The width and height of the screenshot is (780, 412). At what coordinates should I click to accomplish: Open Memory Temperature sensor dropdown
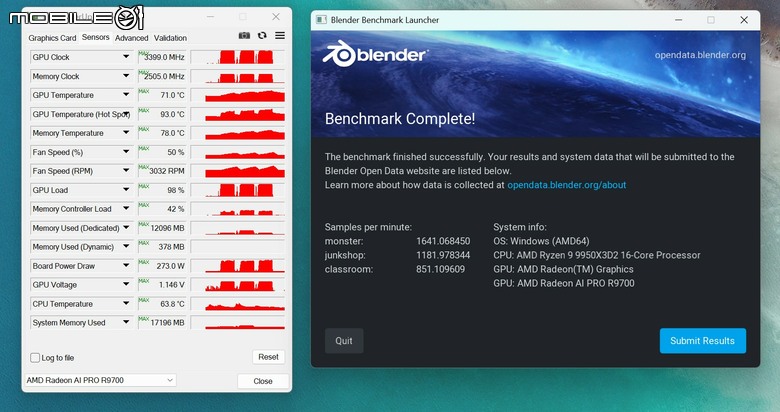(x=126, y=133)
